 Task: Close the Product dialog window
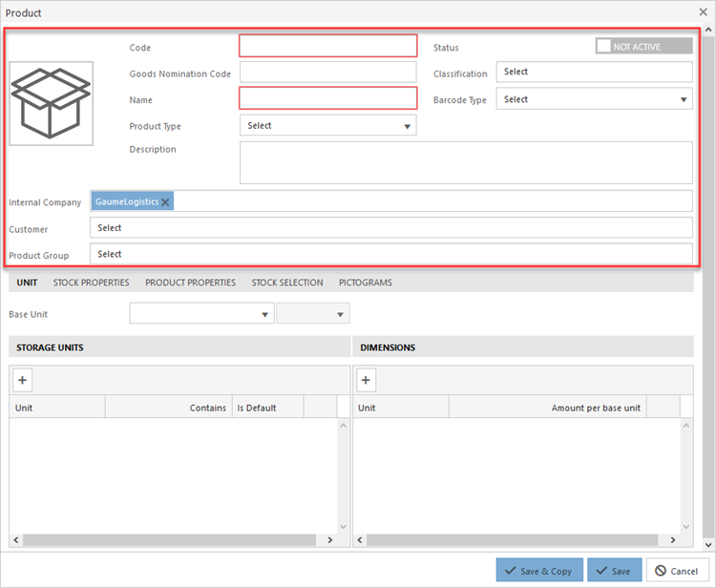click(x=704, y=12)
